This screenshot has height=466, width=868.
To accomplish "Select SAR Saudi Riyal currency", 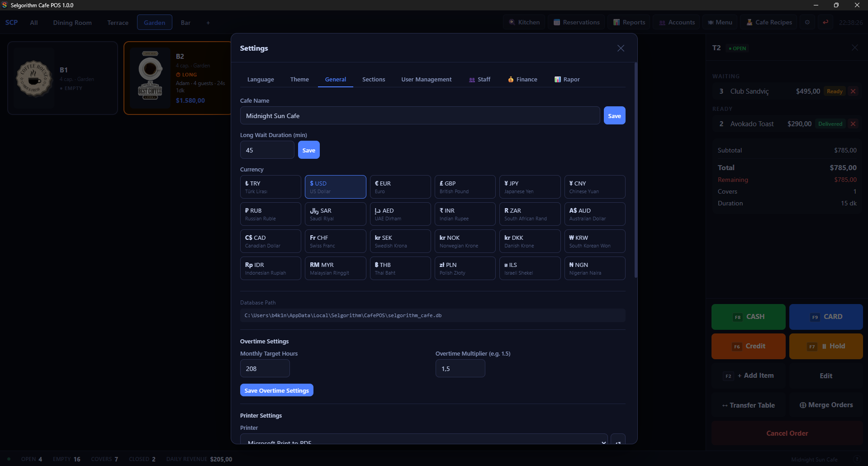I will (336, 214).
